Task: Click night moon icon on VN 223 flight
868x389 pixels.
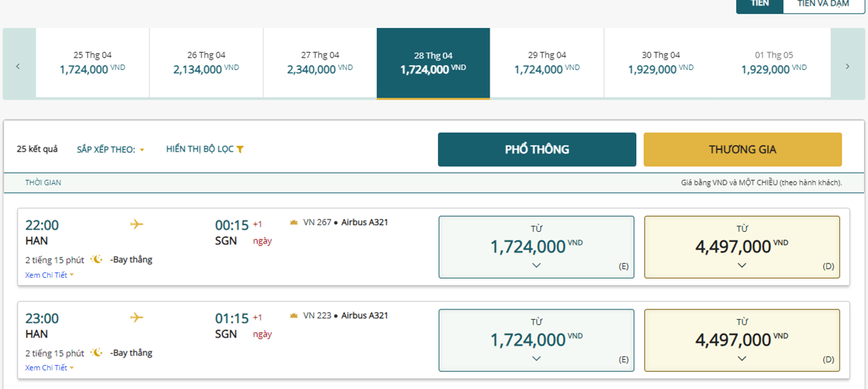Action: pyautogui.click(x=97, y=353)
